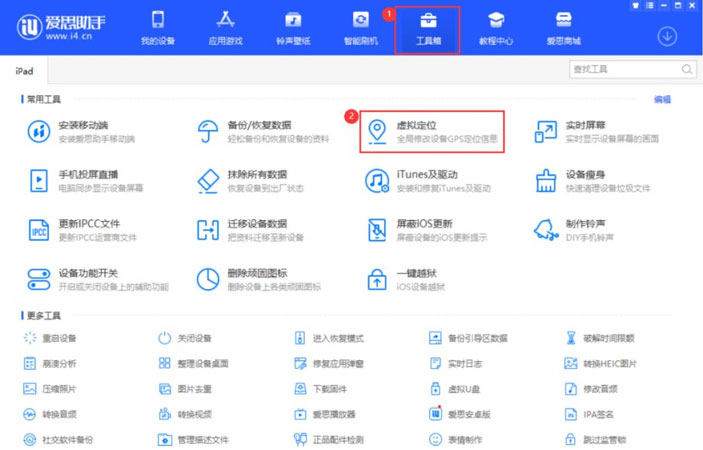Open 备份/恢复数据 umbrella icon tool

[208, 131]
